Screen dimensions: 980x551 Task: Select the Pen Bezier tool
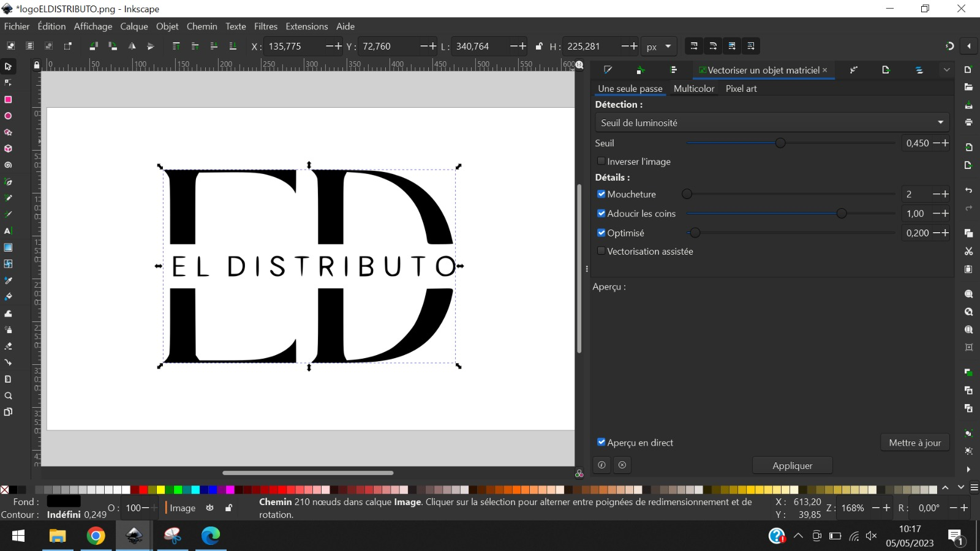click(8, 182)
